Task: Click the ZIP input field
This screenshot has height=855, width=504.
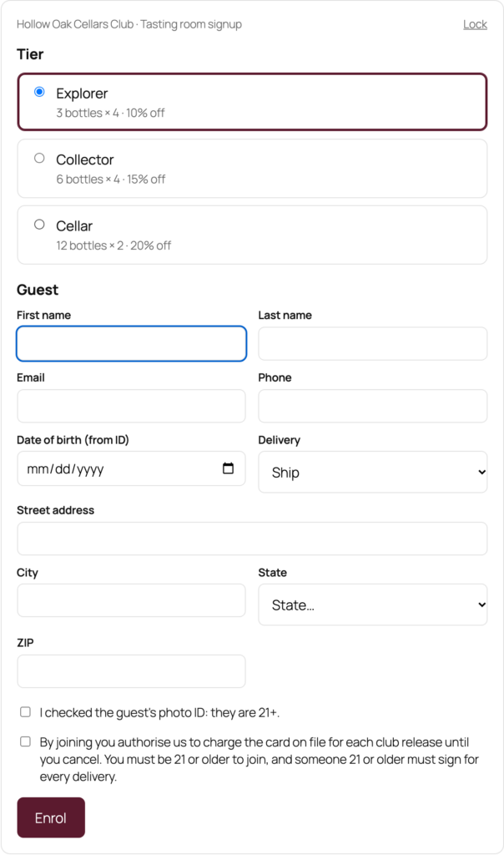Action: [x=131, y=671]
